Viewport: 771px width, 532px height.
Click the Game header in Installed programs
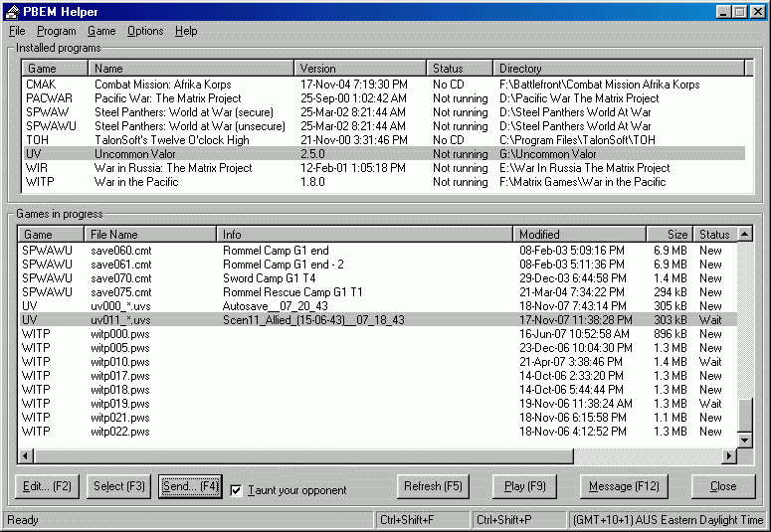55,69
